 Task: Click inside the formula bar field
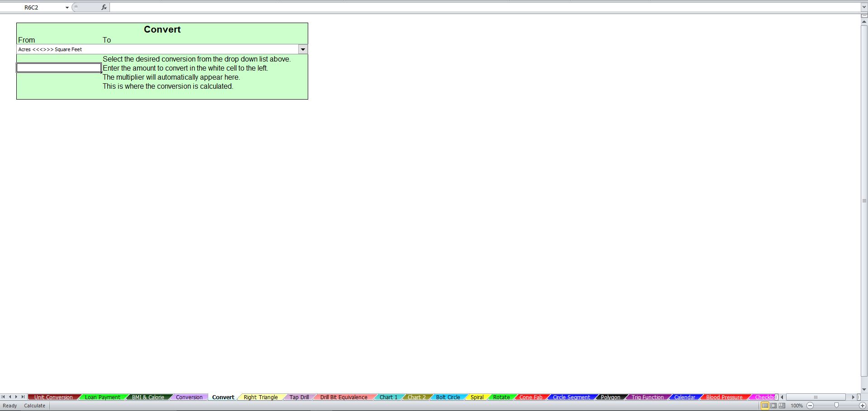pos(484,7)
